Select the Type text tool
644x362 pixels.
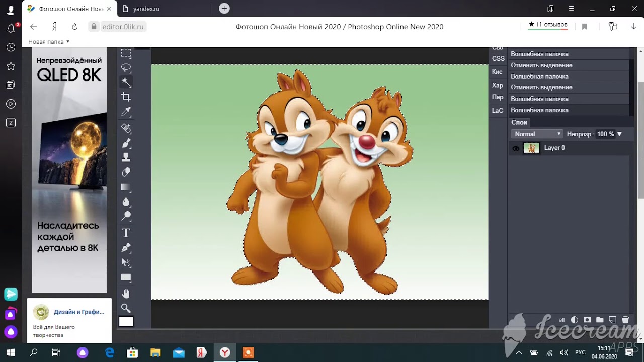click(x=126, y=233)
